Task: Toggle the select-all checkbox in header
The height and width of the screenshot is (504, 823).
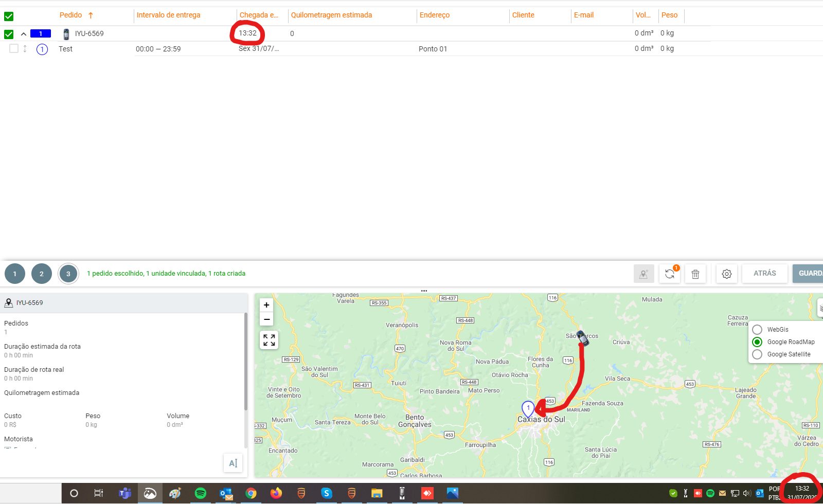Action: [9, 16]
